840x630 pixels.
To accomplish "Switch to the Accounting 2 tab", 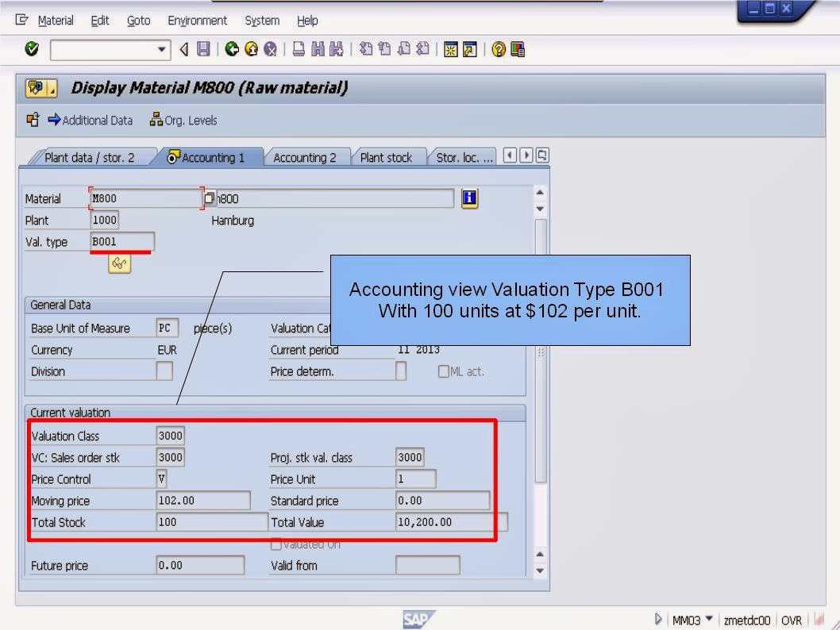I will click(x=307, y=156).
